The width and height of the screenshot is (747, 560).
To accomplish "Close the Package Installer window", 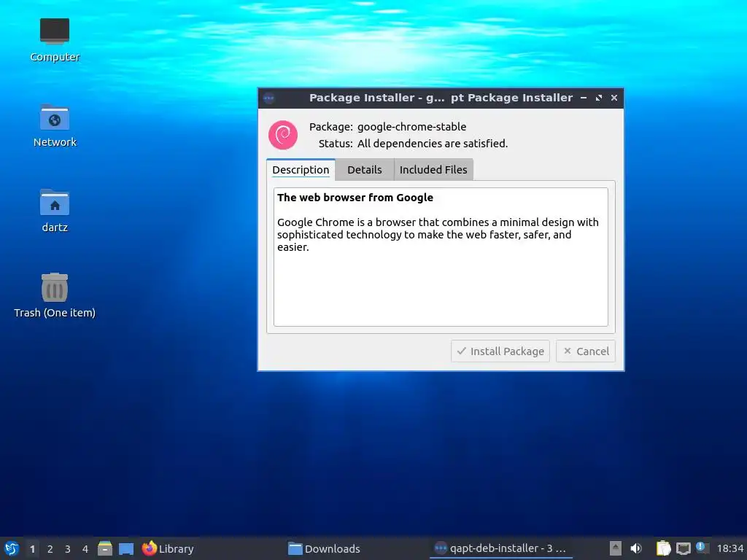I will pyautogui.click(x=614, y=98).
